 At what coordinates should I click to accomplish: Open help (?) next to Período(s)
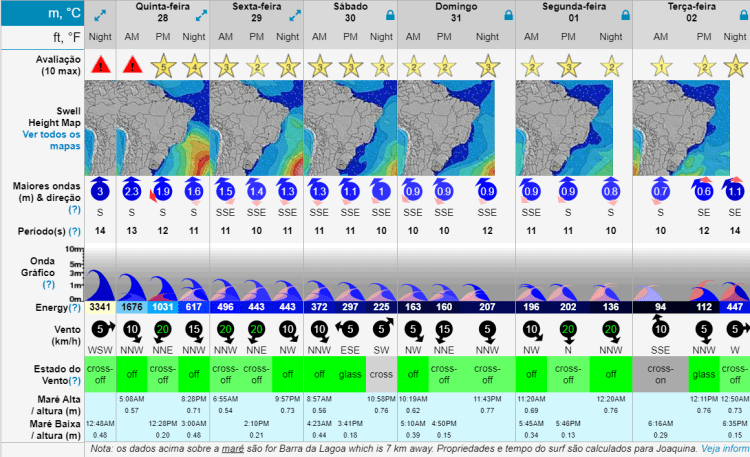(74, 232)
